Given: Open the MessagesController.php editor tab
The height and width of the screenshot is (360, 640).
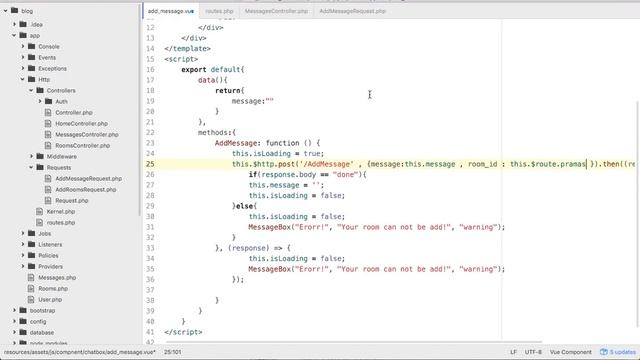Looking at the screenshot, I should pyautogui.click(x=276, y=11).
